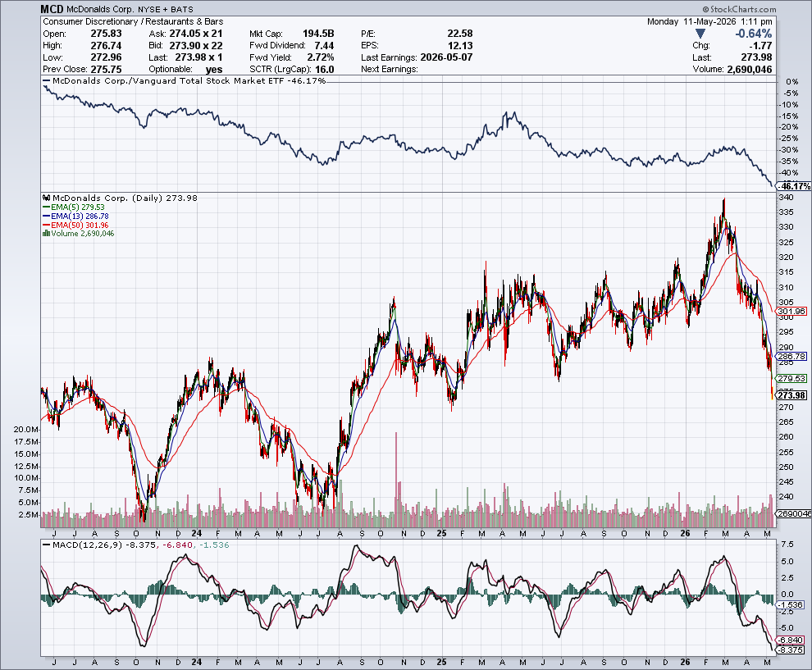Image resolution: width=812 pixels, height=670 pixels.
Task: Select the EPS value 12.13
Action: pos(460,46)
